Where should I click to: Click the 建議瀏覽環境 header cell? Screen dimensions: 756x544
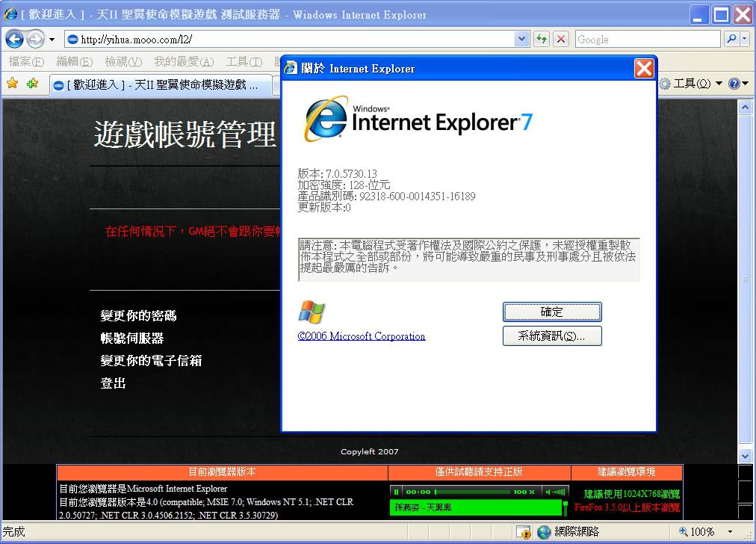(627, 472)
